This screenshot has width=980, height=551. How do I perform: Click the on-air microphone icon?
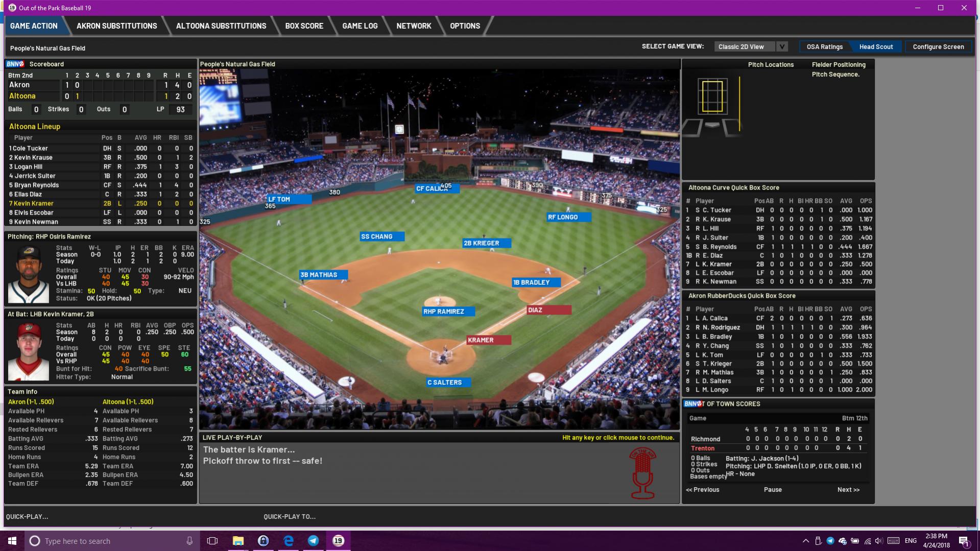pos(642,473)
